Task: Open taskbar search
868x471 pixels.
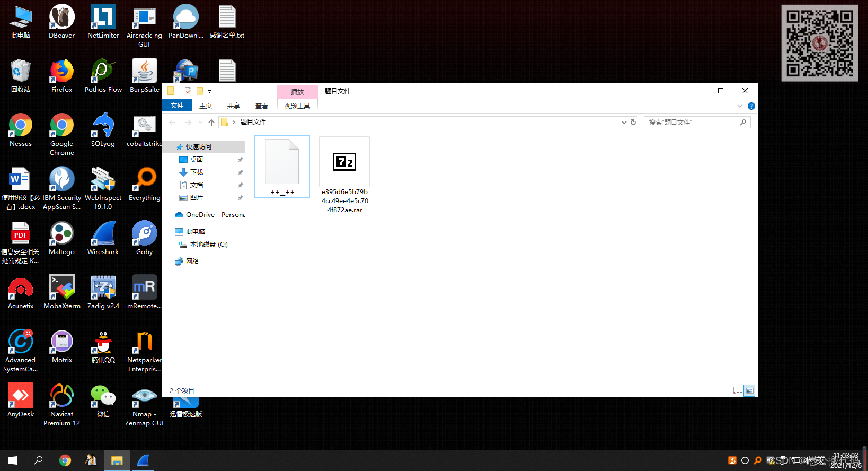Action: pos(38,460)
